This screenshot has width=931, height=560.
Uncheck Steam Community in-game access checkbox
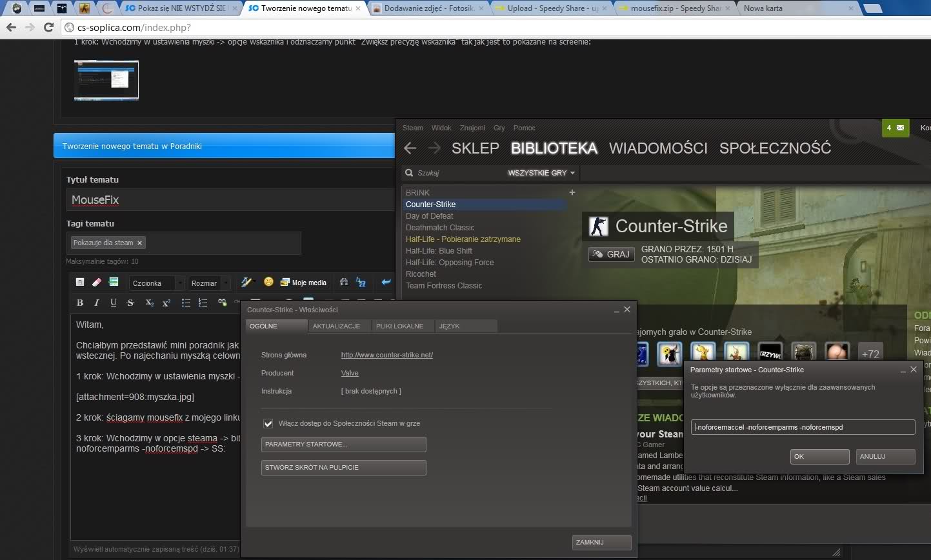coord(268,423)
